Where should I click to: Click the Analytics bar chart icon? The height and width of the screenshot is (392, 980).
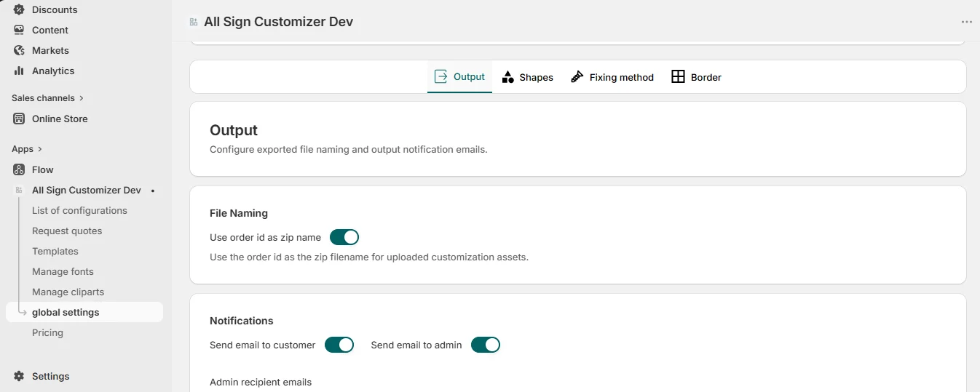(x=19, y=71)
